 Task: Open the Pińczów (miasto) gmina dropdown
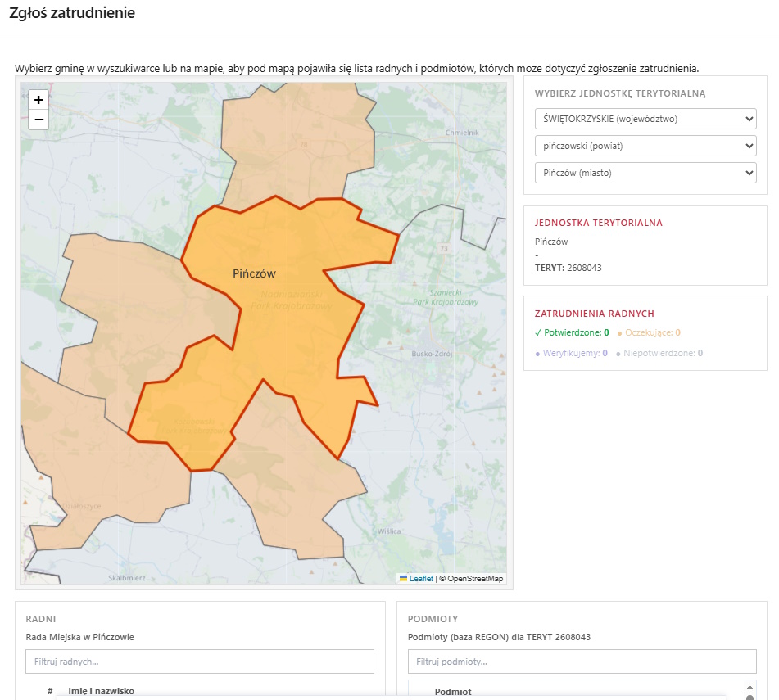point(645,173)
